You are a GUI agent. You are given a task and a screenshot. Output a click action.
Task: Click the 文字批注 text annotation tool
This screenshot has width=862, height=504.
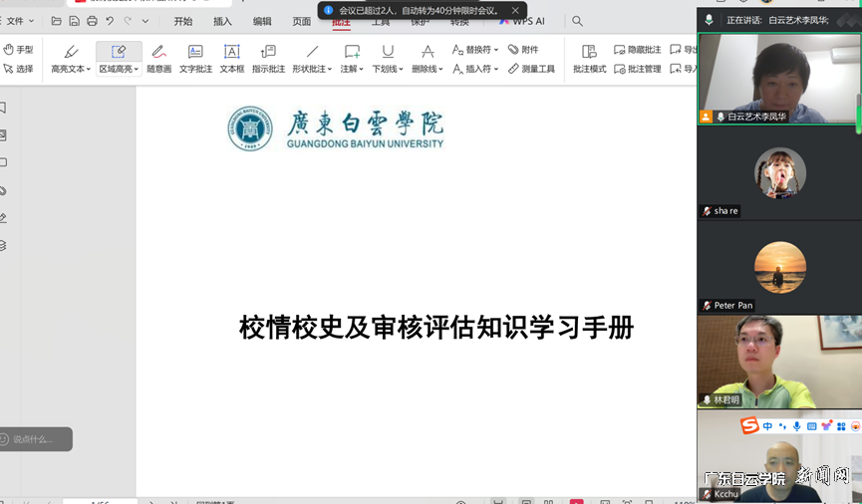(195, 58)
